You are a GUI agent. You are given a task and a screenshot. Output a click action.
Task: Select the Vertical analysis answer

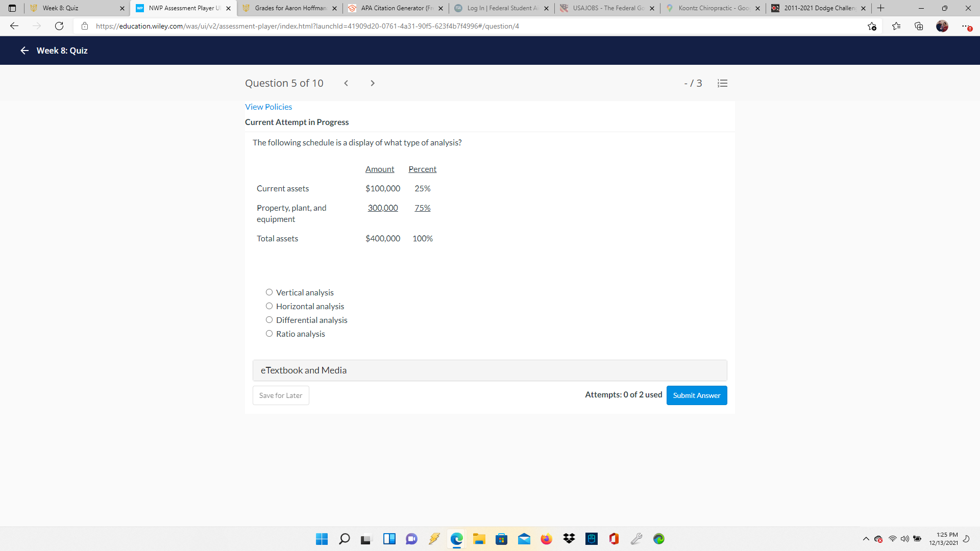[269, 292]
